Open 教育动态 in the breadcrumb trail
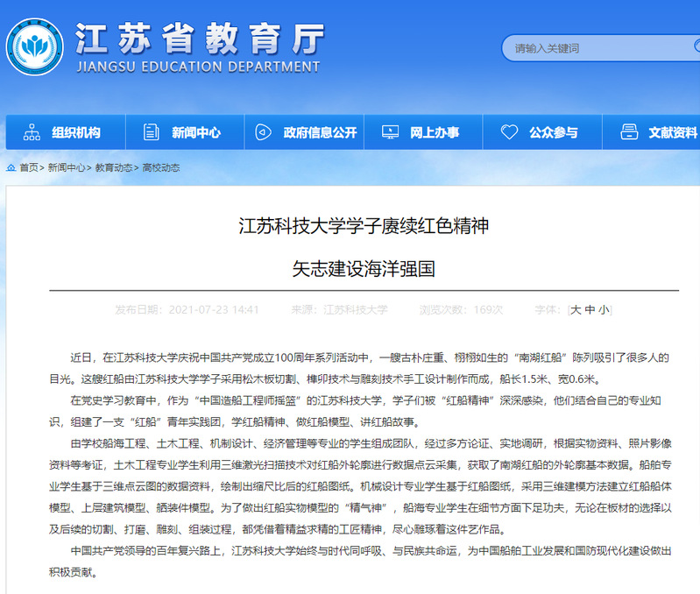The width and height of the screenshot is (700, 594). pos(114,167)
